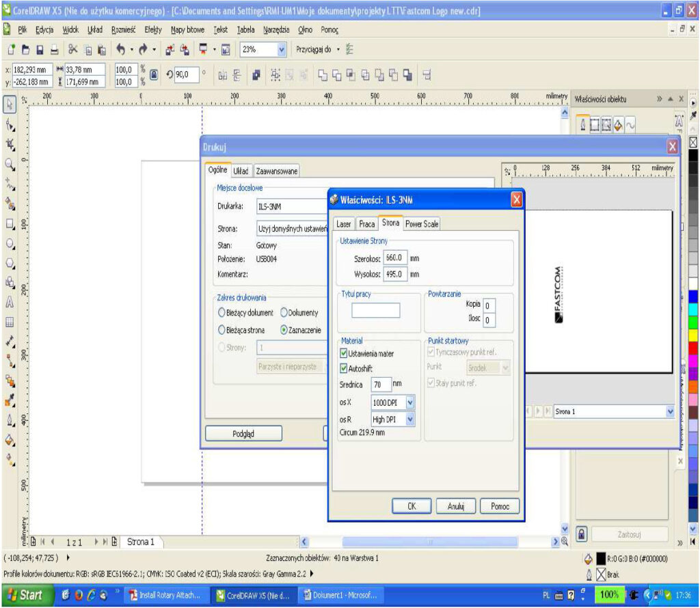This screenshot has height=608, width=700.
Task: Uncheck the Ustawienia mater checkbox
Action: point(344,353)
